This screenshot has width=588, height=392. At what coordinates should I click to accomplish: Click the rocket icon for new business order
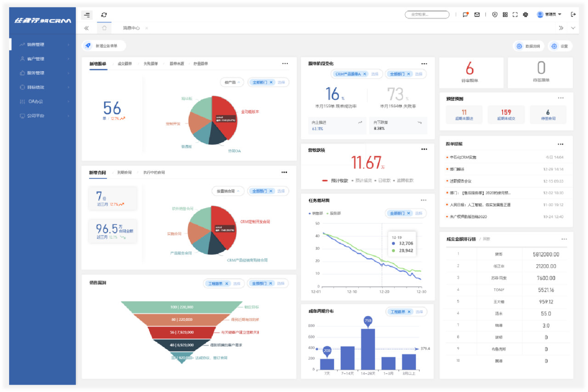coord(88,46)
